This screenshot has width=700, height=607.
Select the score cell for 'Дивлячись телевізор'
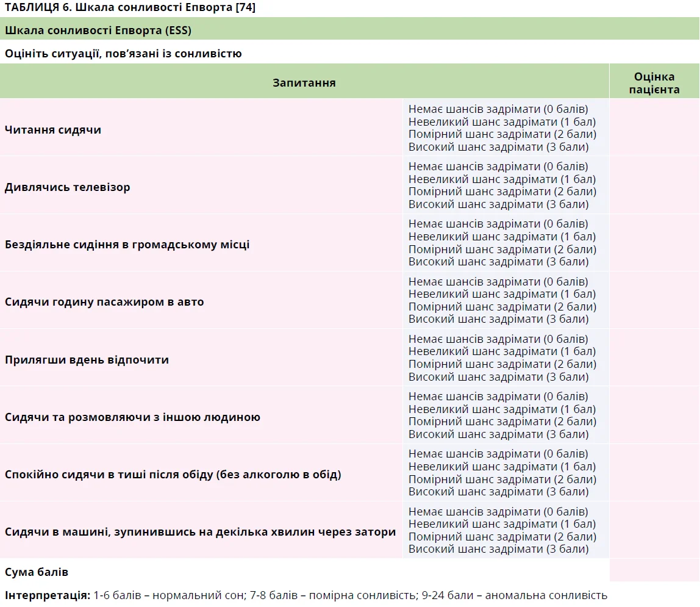pyautogui.click(x=654, y=185)
